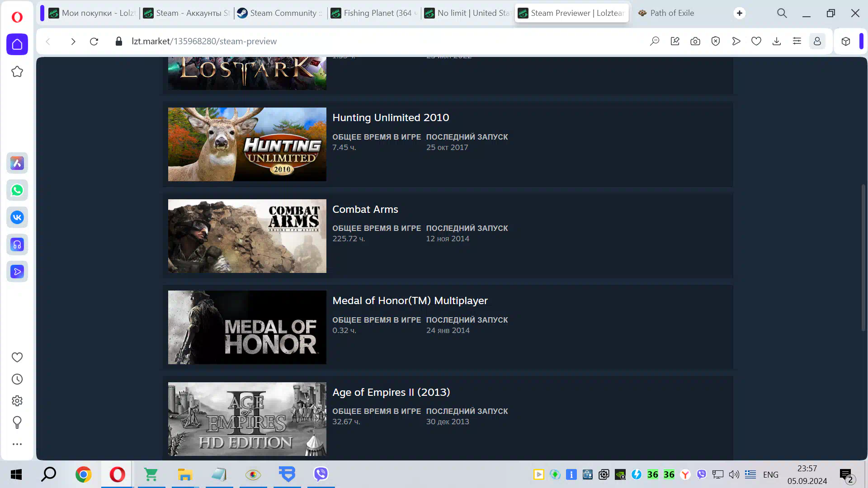
Task: Launch Aria AI in sidebar
Action: (x=17, y=163)
